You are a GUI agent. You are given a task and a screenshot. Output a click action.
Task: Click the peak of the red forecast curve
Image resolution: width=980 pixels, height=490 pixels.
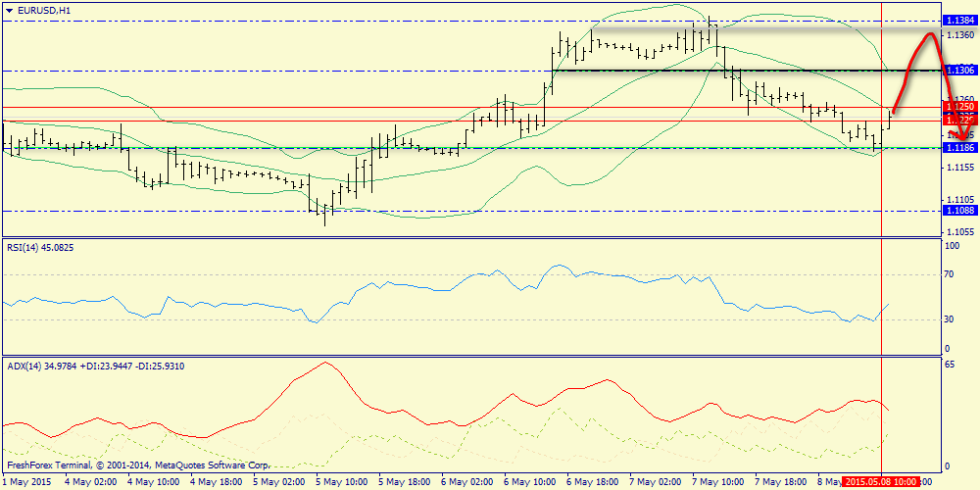click(930, 34)
